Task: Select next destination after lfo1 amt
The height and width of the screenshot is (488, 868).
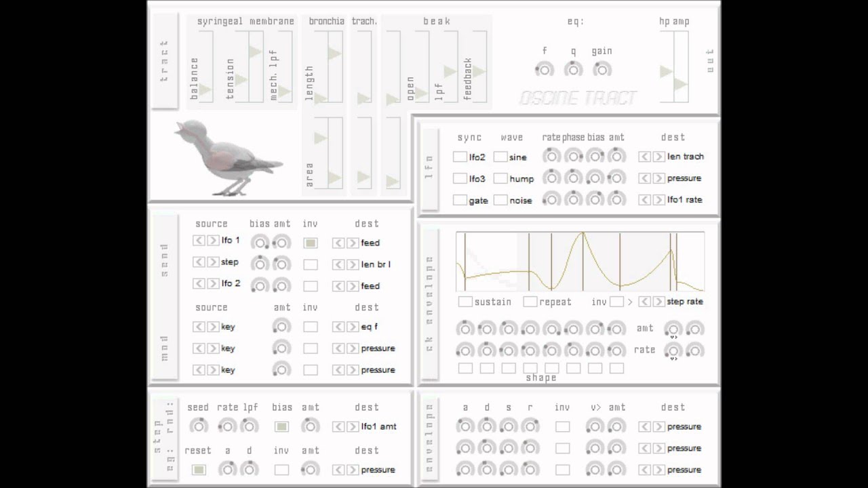Action: (x=352, y=426)
